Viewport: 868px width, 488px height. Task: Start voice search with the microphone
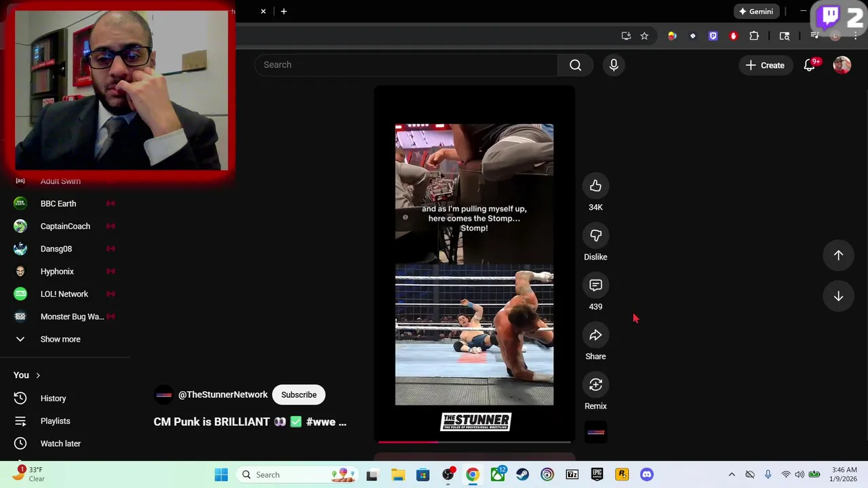tap(613, 65)
